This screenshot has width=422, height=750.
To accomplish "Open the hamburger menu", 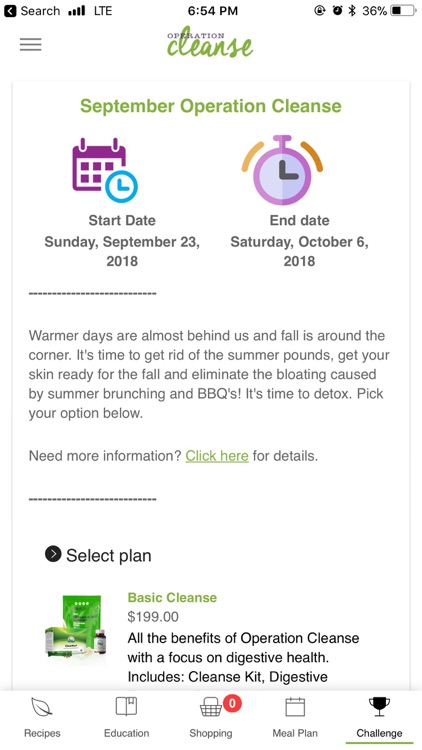I will click(x=31, y=44).
